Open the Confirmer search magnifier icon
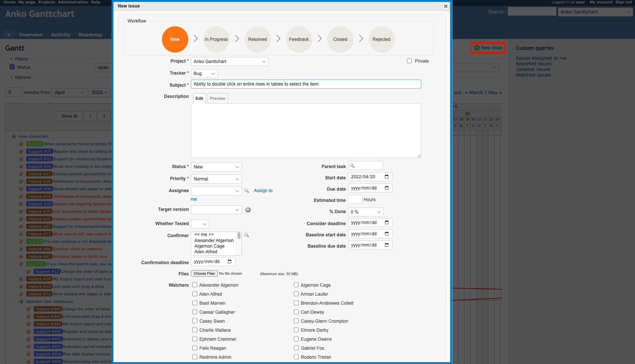Viewport: 635px width, 364px height. coord(246,235)
